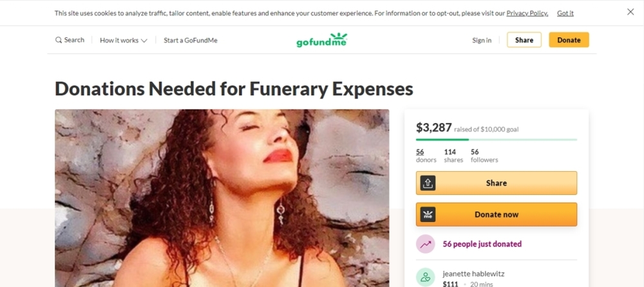
Task: Expand the How it works chevron
Action: (144, 41)
